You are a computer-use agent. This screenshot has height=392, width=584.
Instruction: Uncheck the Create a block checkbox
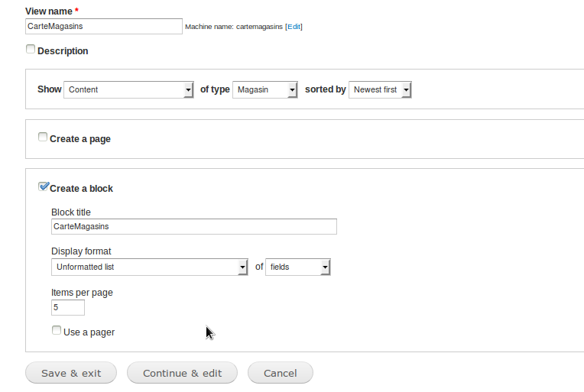coord(44,186)
